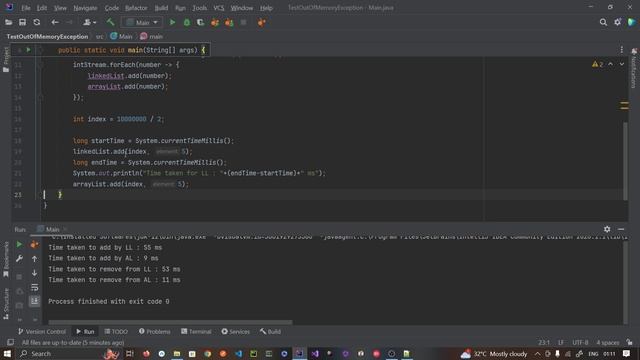Click the Build Project hammer icon
Viewport: 640px width, 360px height.
point(110,22)
